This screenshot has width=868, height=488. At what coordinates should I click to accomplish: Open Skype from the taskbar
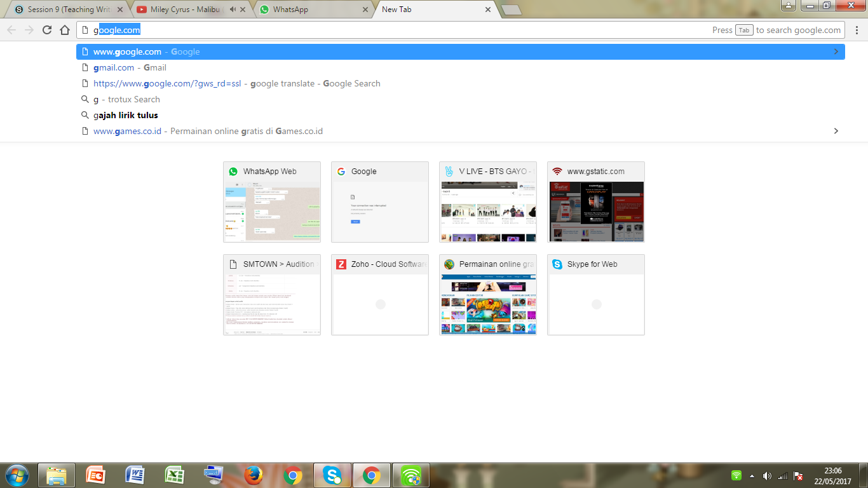tap(332, 475)
